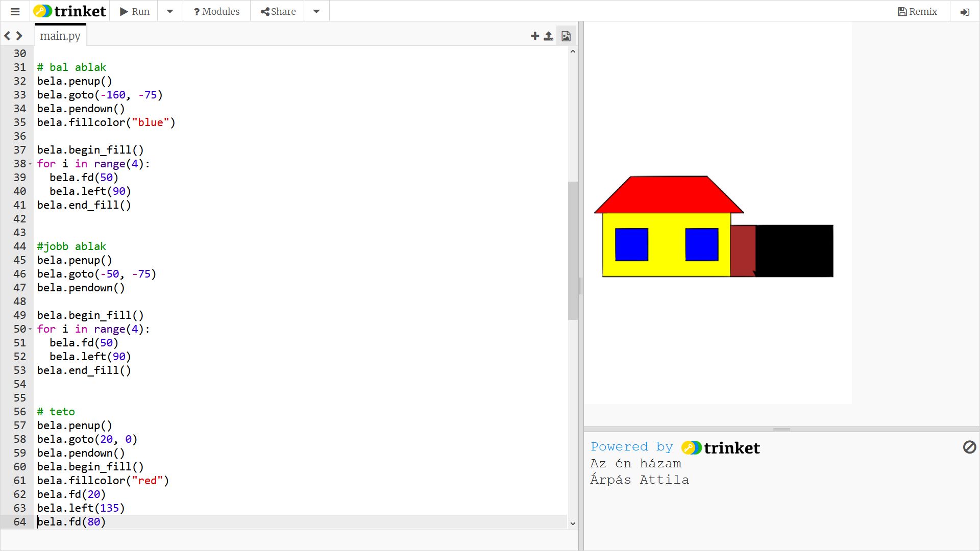Click the Remix button

point(917,11)
